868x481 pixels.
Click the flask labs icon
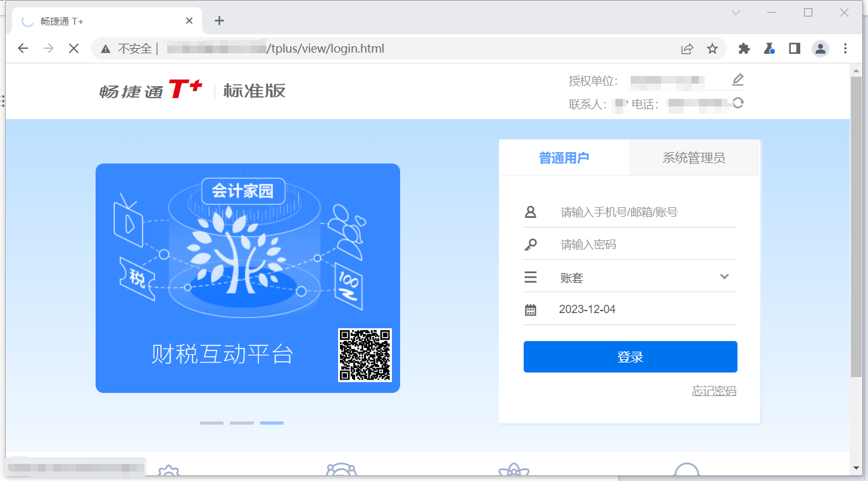pos(769,49)
